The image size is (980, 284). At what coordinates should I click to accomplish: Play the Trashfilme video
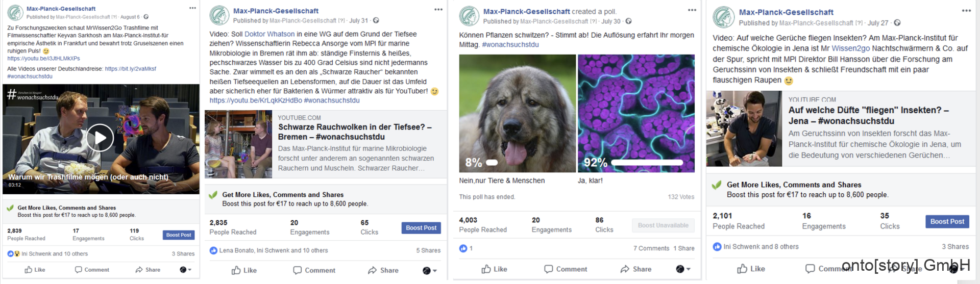tap(100, 138)
